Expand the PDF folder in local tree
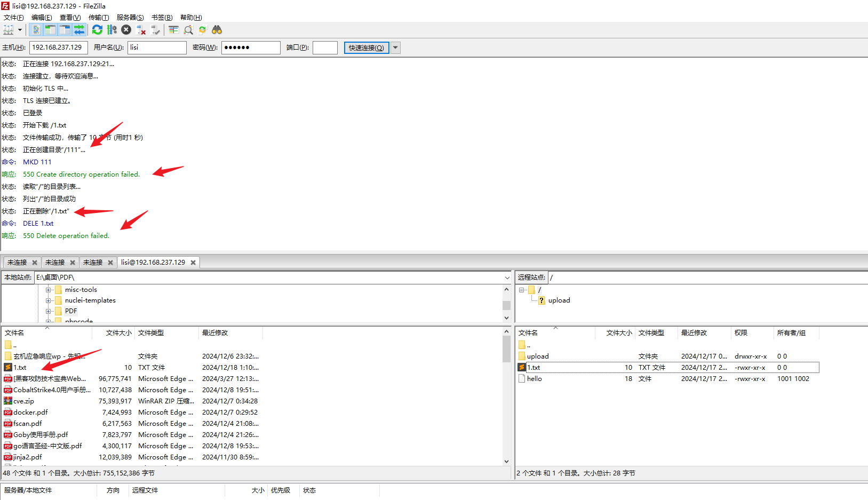This screenshot has height=500, width=868. coord(49,311)
